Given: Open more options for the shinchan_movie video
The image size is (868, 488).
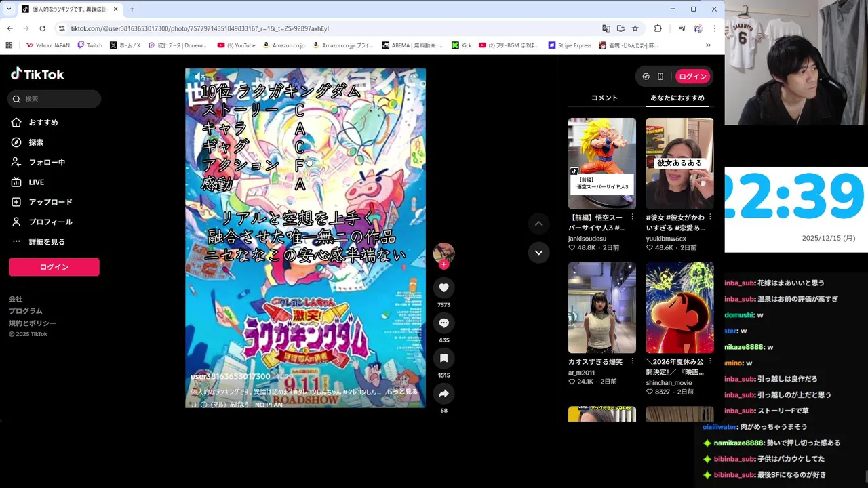Looking at the screenshot, I should click(x=709, y=362).
